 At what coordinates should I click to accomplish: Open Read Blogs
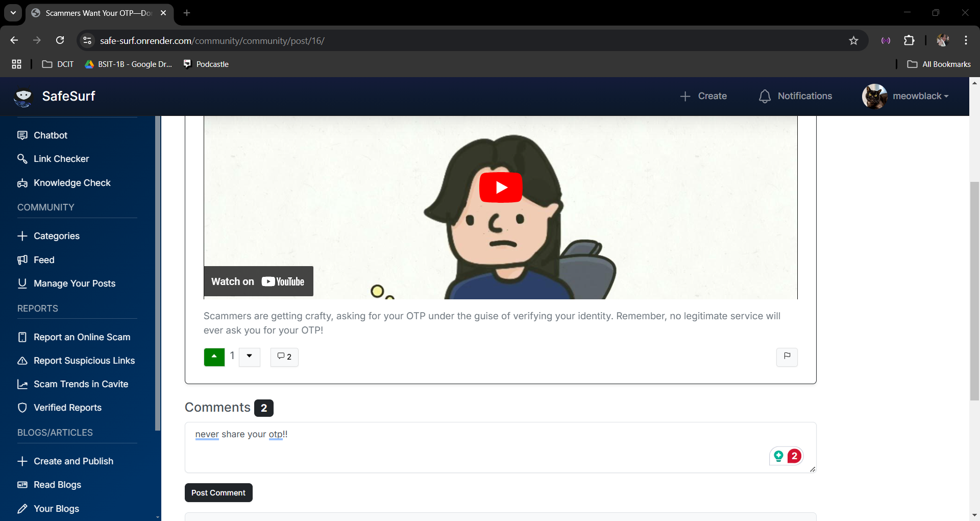[x=49, y=485]
